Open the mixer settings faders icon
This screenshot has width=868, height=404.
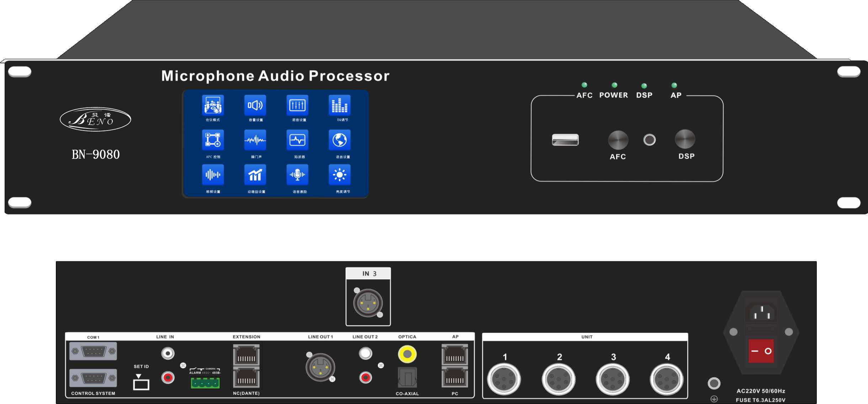point(297,105)
